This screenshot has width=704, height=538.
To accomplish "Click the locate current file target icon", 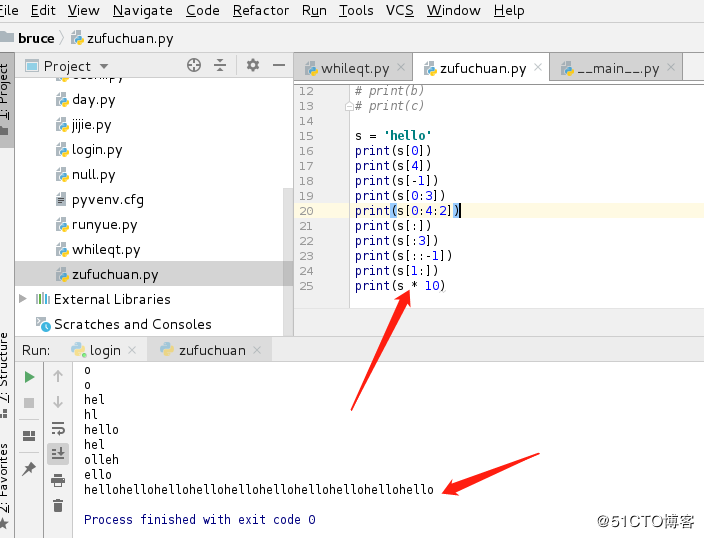I will click(x=194, y=65).
